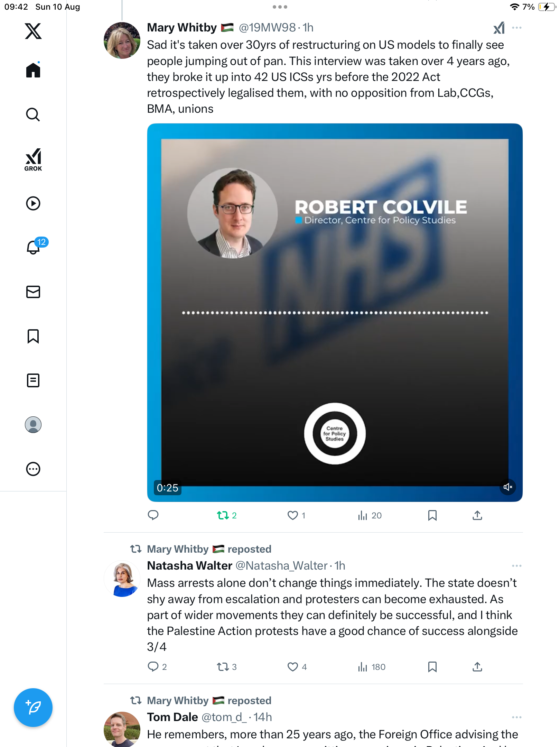Open Grok from the sidebar
The height and width of the screenshot is (747, 560).
(33, 160)
